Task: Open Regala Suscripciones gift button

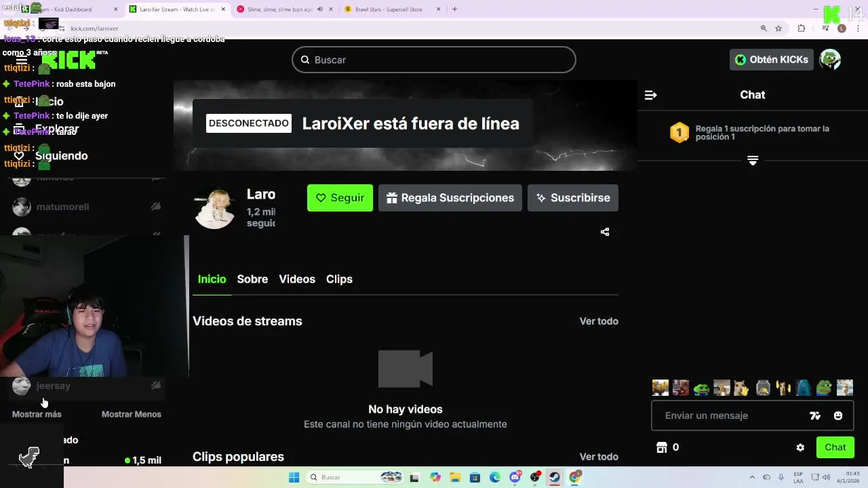Action: (450, 198)
